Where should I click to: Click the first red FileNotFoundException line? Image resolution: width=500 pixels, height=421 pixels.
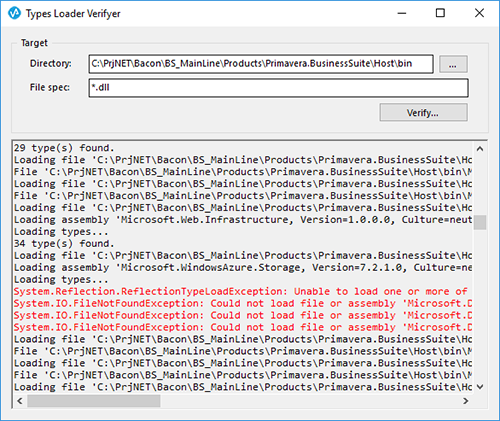(x=243, y=303)
